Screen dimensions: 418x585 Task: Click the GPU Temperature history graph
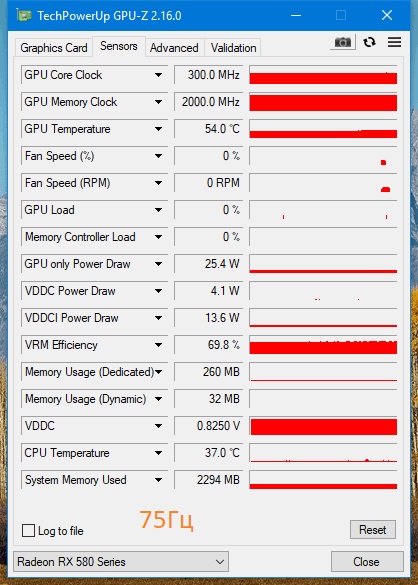[x=323, y=129]
